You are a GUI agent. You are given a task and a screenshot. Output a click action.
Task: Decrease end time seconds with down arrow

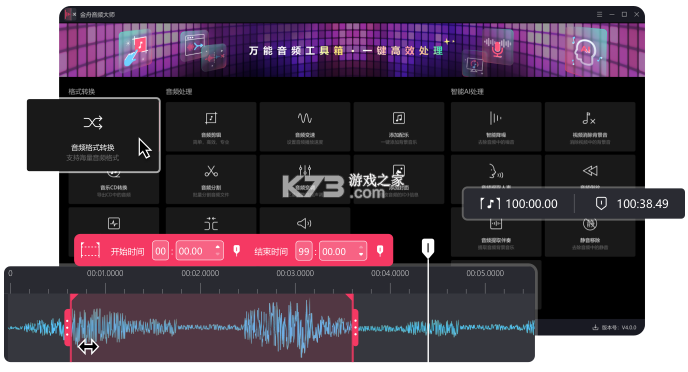click(x=361, y=254)
